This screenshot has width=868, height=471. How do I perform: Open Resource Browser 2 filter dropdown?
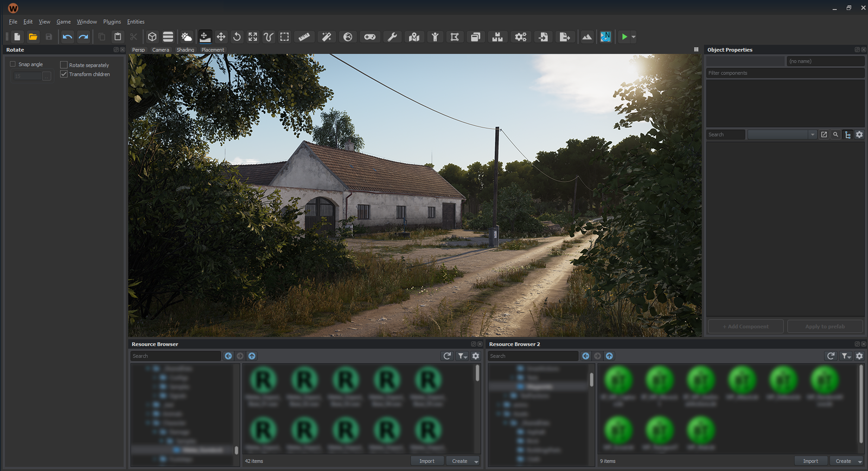tap(846, 356)
